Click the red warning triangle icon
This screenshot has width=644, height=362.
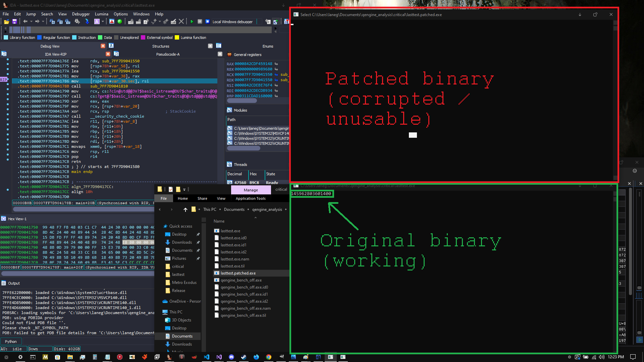tap(112, 21)
